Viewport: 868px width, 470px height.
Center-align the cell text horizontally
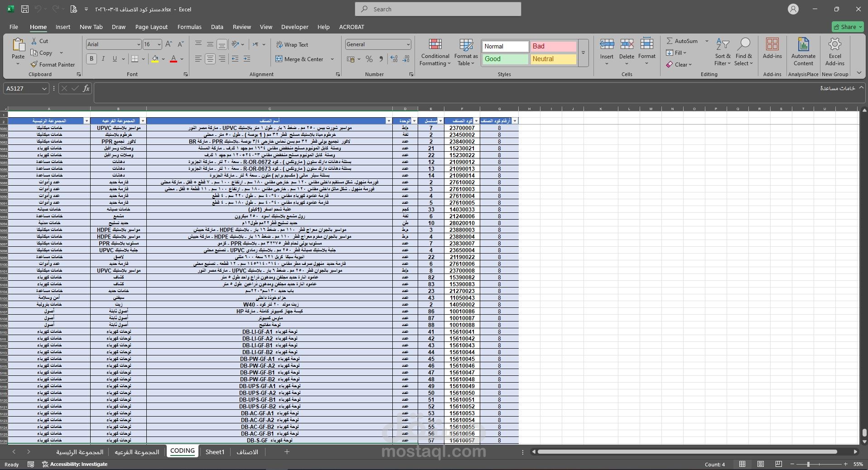tap(210, 59)
